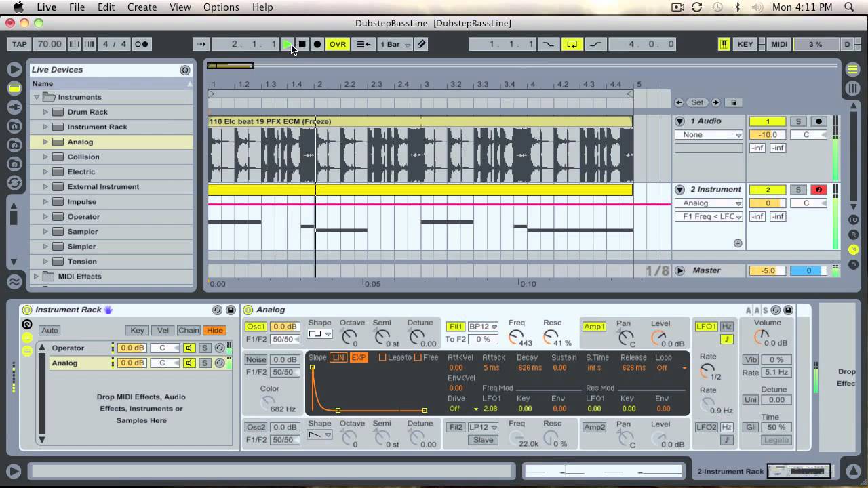Open the Create menu
The width and height of the screenshot is (868, 488).
click(142, 7)
